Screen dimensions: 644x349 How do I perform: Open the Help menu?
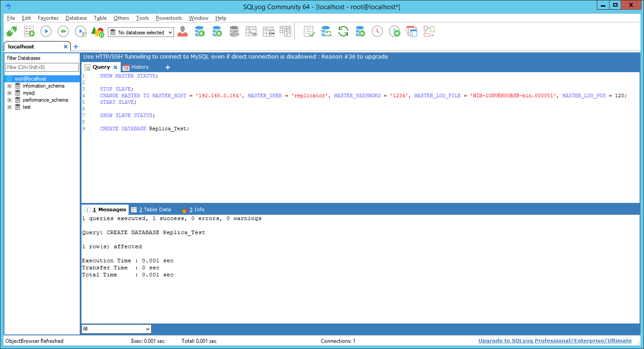[221, 18]
